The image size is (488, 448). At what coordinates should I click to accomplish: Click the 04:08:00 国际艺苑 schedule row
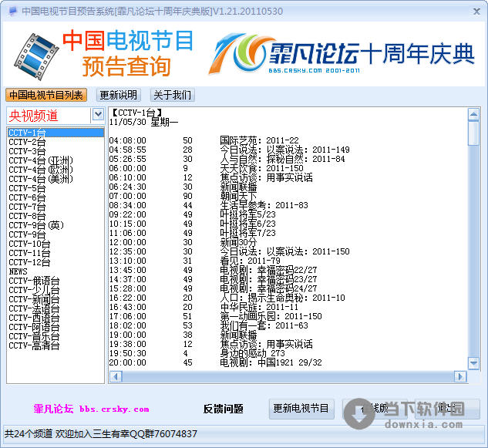point(204,140)
